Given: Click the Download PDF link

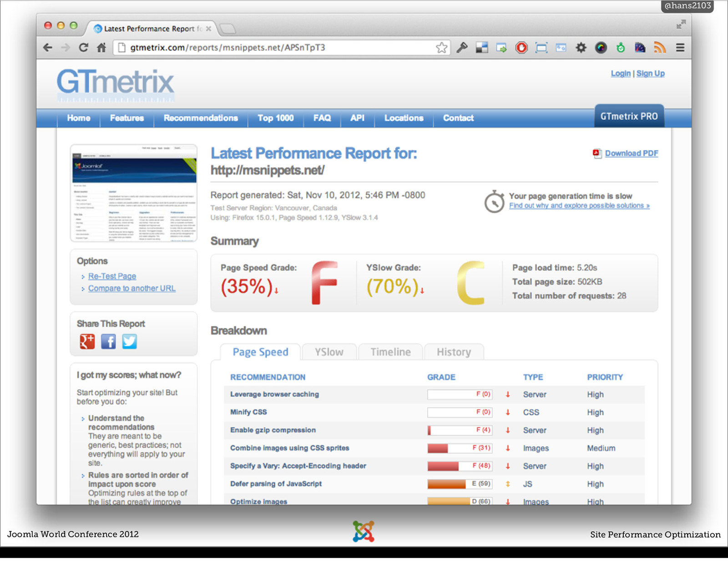Looking at the screenshot, I should coord(632,153).
